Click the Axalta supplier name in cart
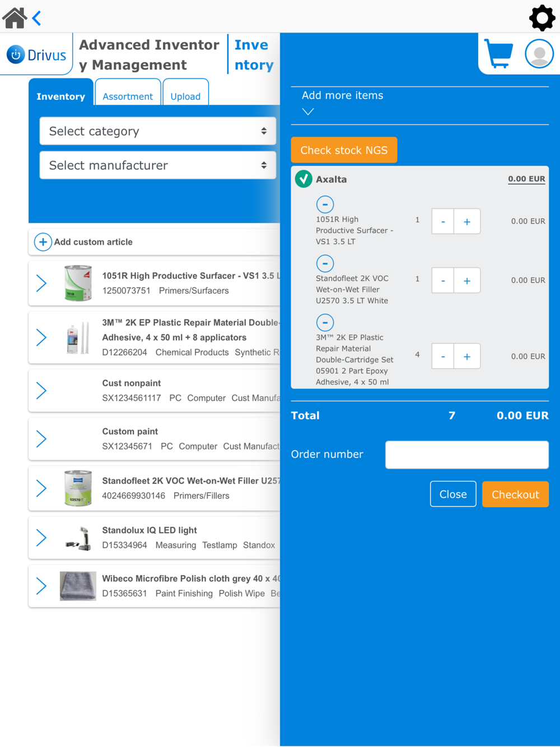The image size is (560, 747). [x=331, y=179]
